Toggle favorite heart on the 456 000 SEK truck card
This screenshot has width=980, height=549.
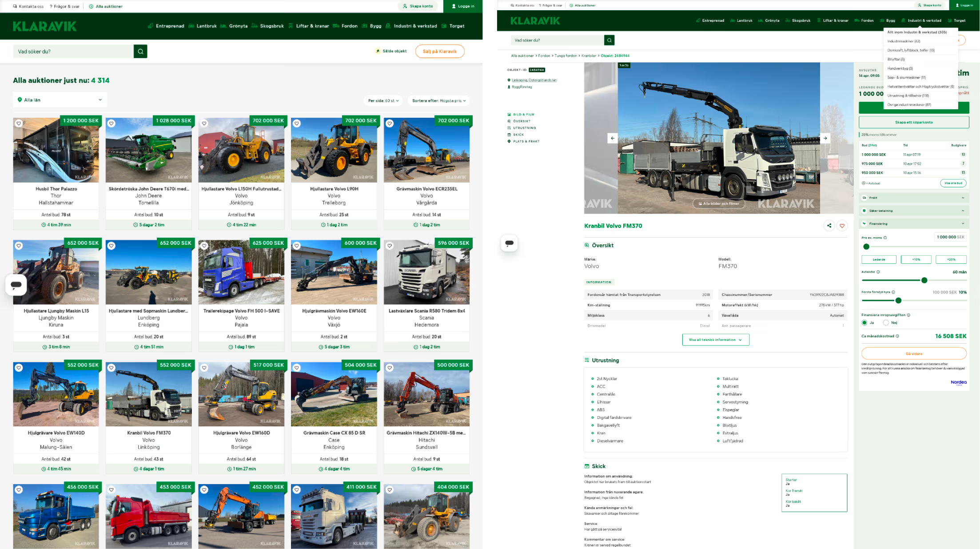pyautogui.click(x=19, y=490)
